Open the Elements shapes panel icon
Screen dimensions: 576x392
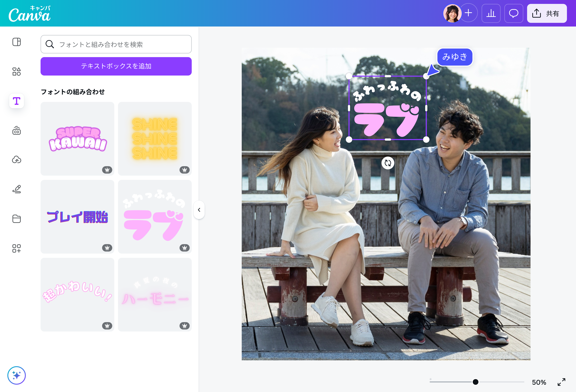coord(17,71)
